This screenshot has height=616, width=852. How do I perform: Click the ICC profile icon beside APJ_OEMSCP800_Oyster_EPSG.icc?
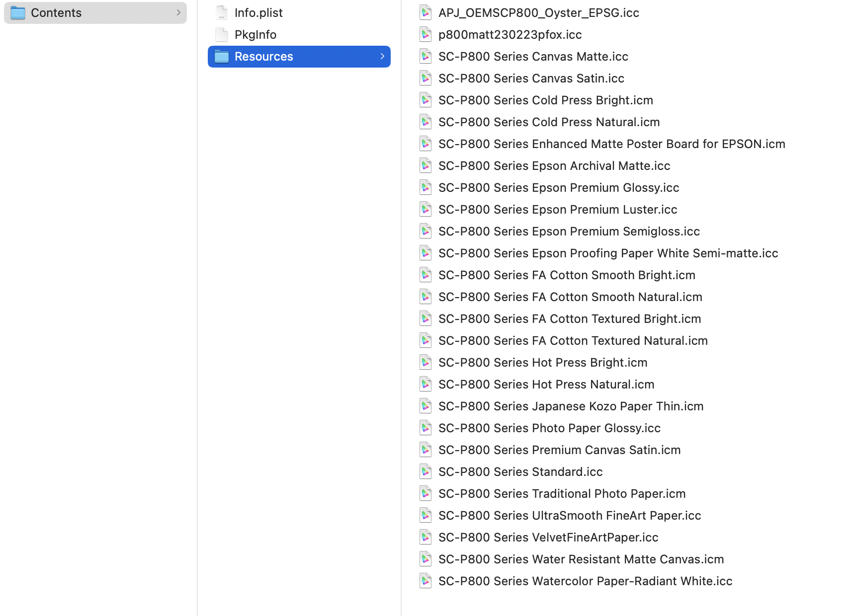pyautogui.click(x=426, y=12)
